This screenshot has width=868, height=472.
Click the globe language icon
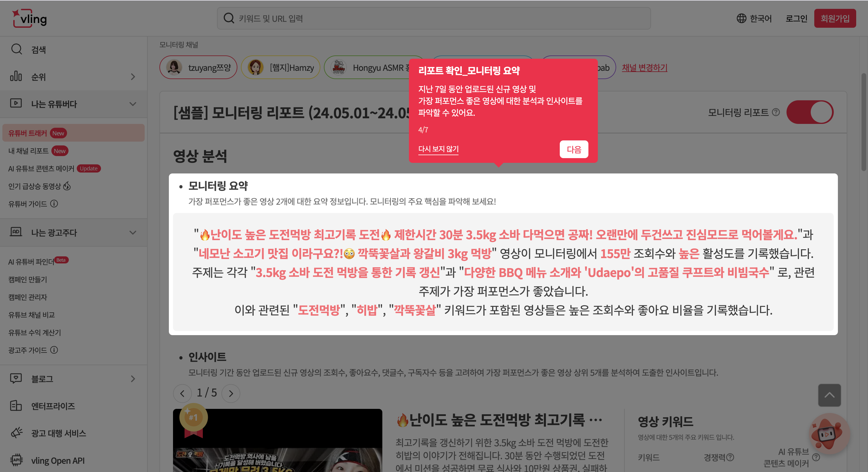pos(741,18)
